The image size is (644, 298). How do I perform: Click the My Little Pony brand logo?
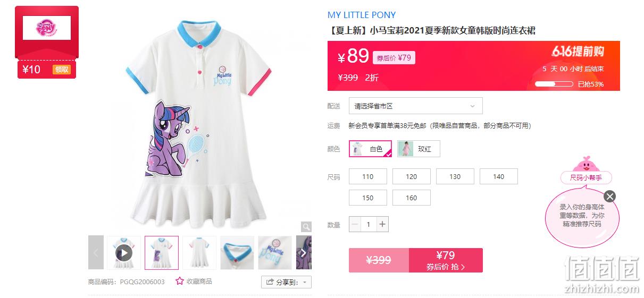pyautogui.click(x=47, y=28)
